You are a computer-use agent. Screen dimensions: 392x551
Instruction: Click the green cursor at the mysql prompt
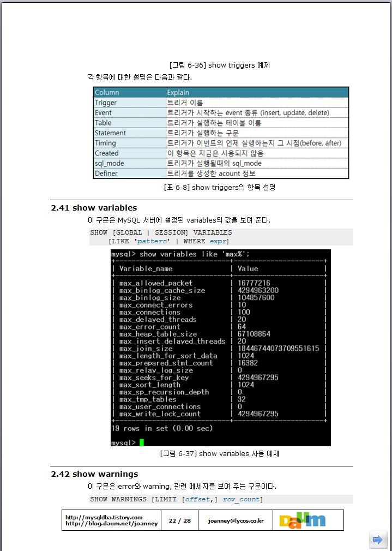coord(142,443)
